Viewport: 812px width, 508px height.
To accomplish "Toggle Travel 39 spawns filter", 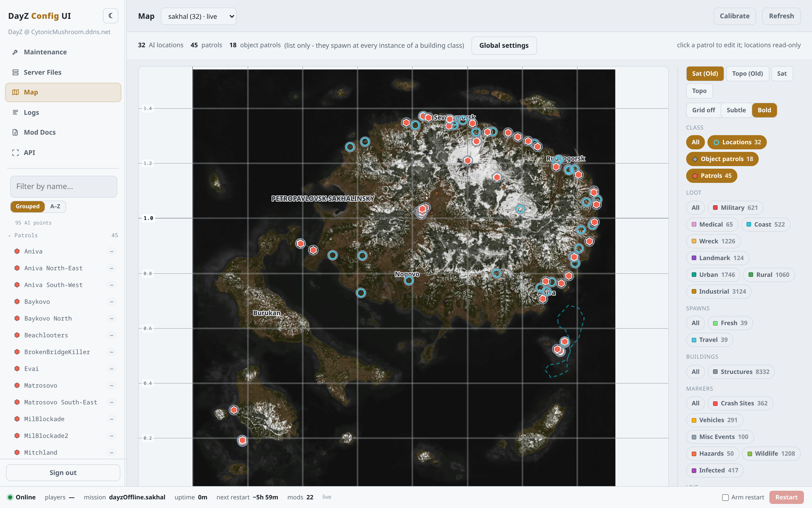I will point(709,340).
